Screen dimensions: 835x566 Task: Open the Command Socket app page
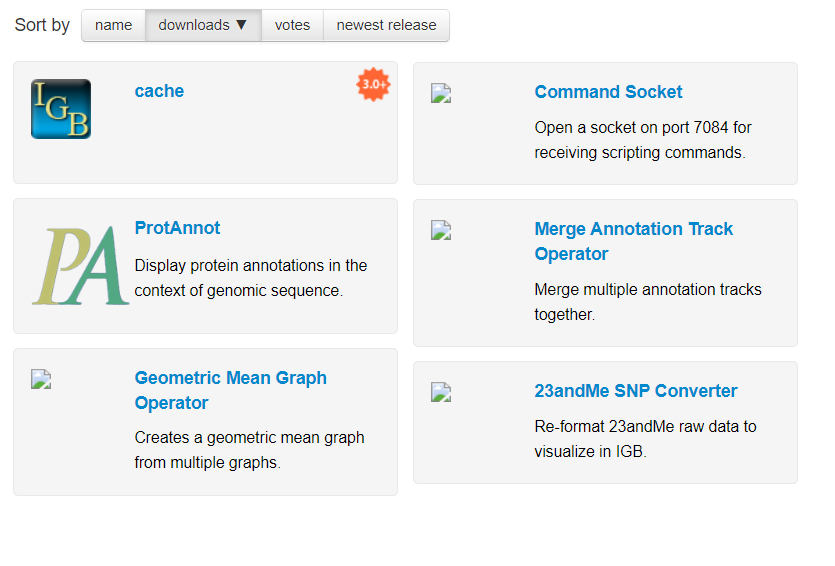[608, 92]
